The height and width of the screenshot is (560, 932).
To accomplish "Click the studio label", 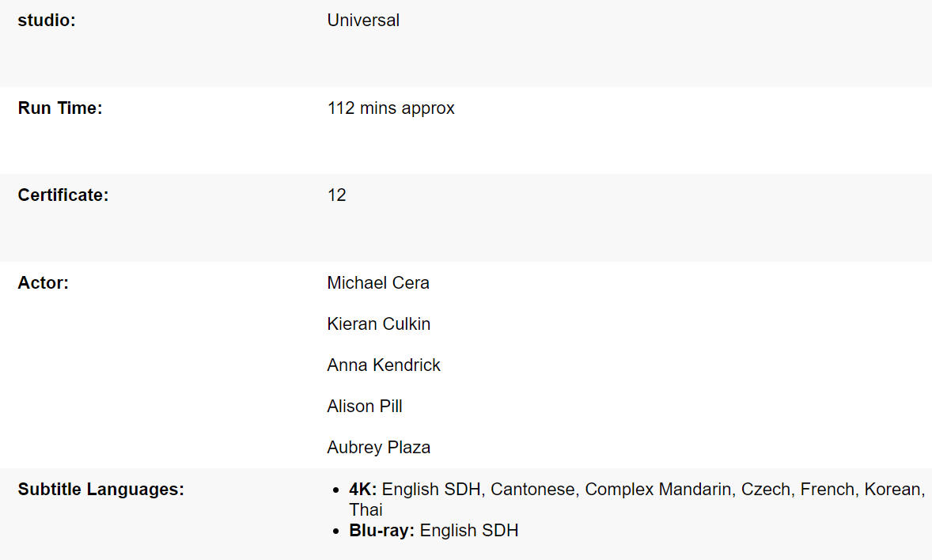I will point(47,21).
